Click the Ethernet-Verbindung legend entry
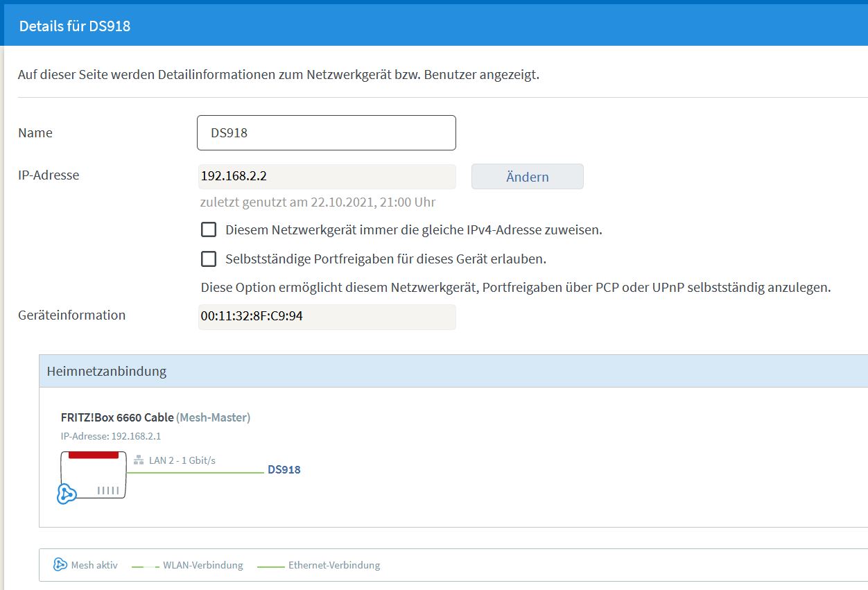Screen dimensions: 868x590 click(334, 565)
